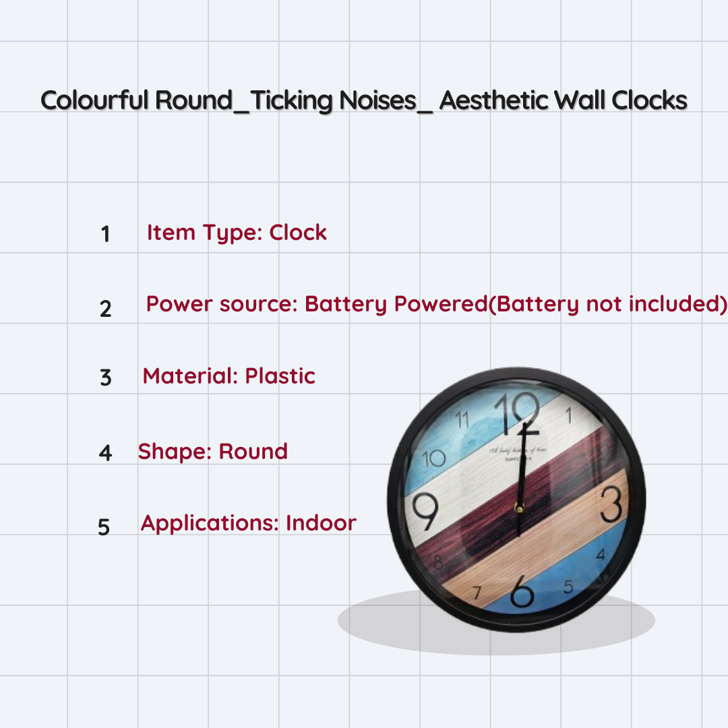Click the title text about Aesthetic Wall Clocks

point(364,100)
